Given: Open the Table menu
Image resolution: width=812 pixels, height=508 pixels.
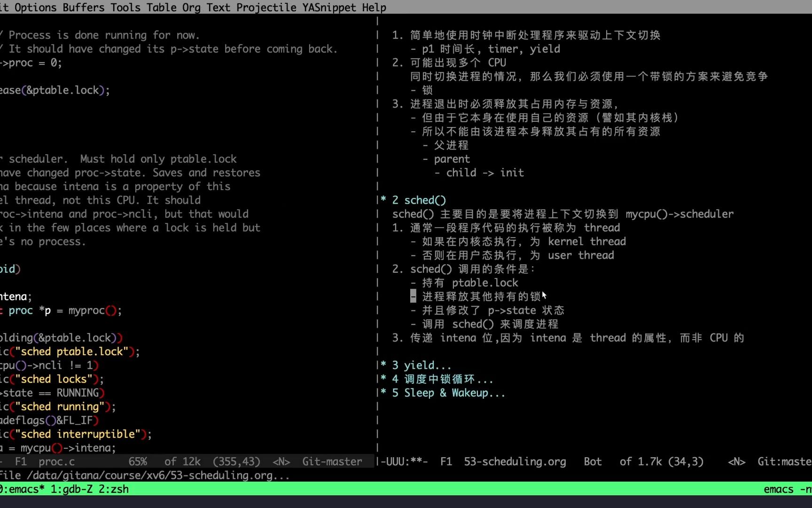Looking at the screenshot, I should (162, 8).
